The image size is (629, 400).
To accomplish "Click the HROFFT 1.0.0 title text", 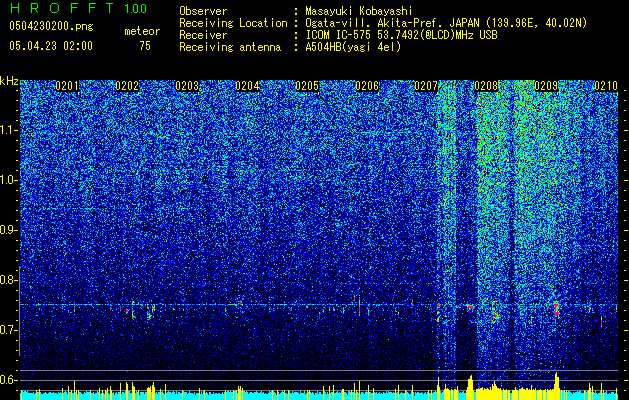I will 79,8.
